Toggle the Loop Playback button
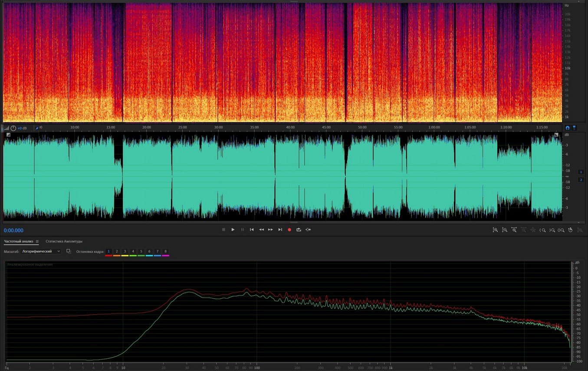The image size is (588, 371). (299, 230)
